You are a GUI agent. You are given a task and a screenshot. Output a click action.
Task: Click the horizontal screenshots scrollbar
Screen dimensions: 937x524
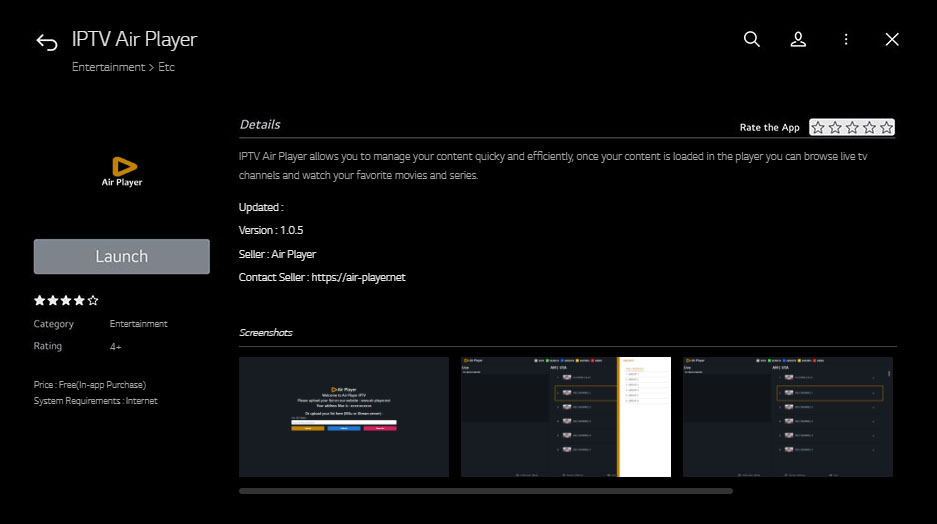pyautogui.click(x=486, y=491)
